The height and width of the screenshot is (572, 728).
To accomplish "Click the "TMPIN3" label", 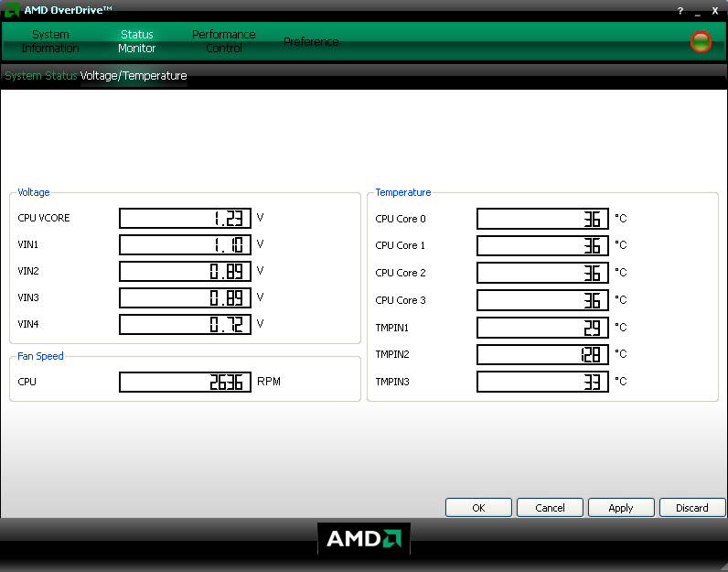I will (392, 382).
